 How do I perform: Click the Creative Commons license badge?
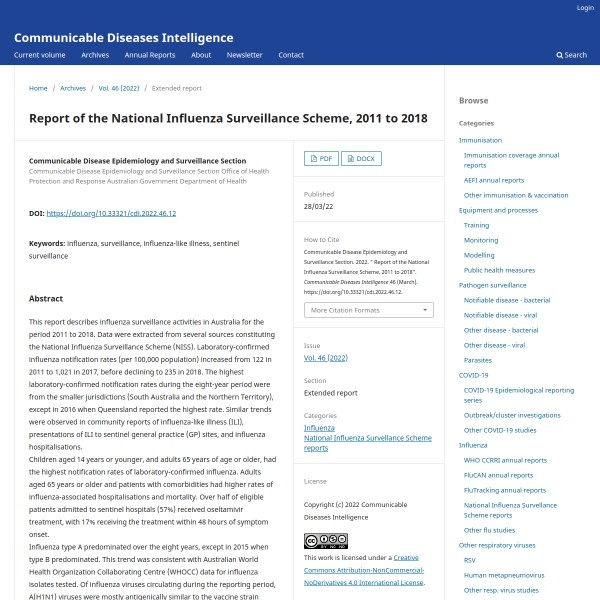[325, 541]
